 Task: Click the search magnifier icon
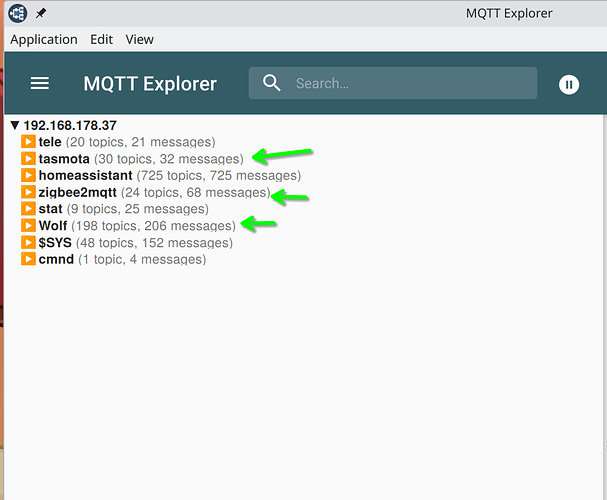point(272,83)
